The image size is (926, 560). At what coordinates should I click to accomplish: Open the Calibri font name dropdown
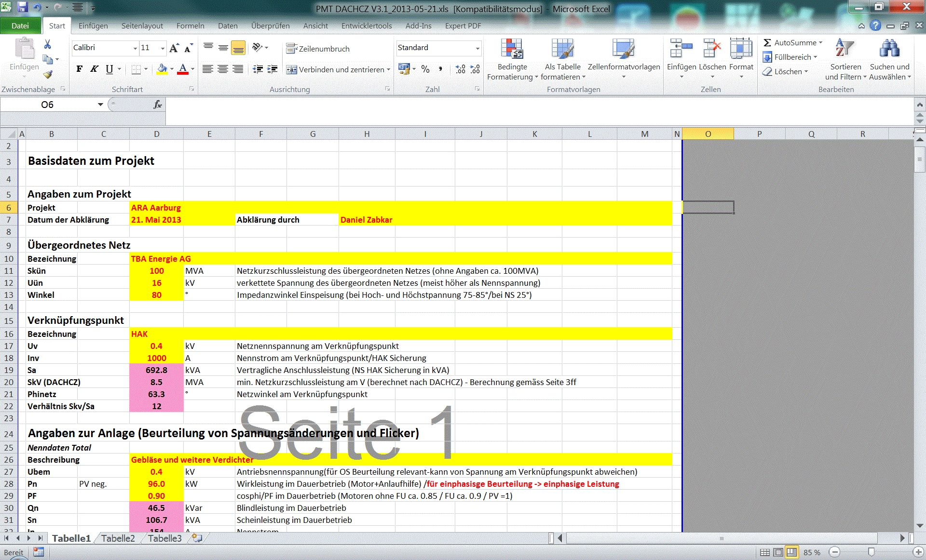click(135, 48)
